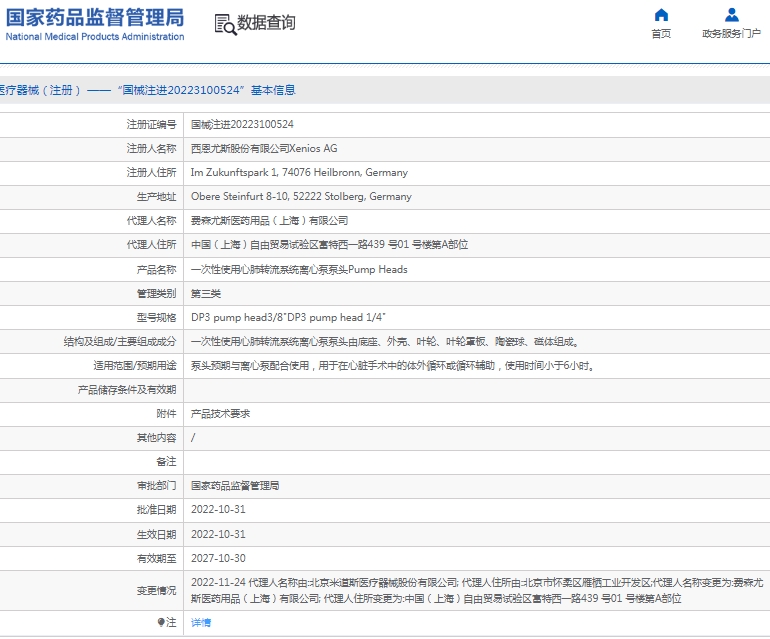
Task: Select registration number 国械注进20223100524 value
Action: (242, 124)
